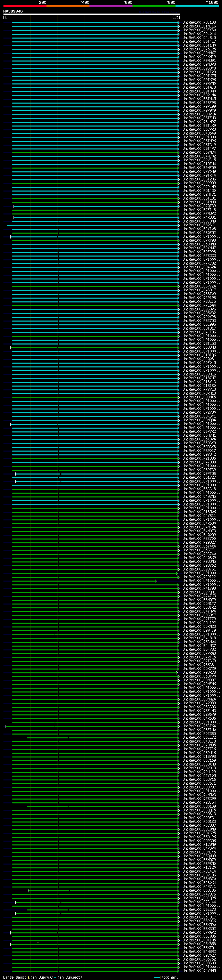Select the UniRef100_Q6CM04 label

pos(199,642)
